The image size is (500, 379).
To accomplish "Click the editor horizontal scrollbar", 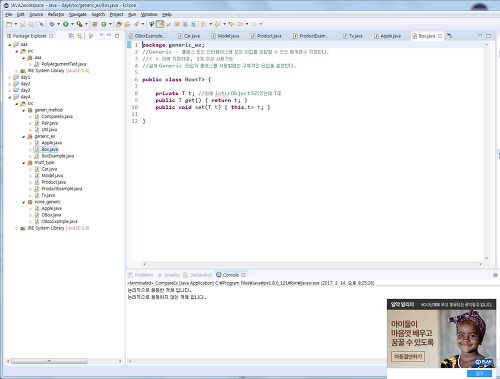I will pyautogui.click(x=312, y=264).
